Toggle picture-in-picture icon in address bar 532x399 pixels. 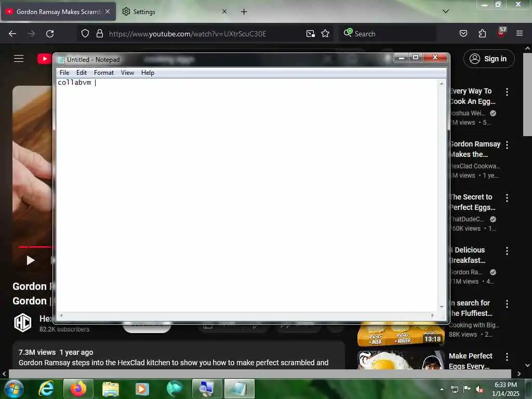pyautogui.click(x=311, y=34)
